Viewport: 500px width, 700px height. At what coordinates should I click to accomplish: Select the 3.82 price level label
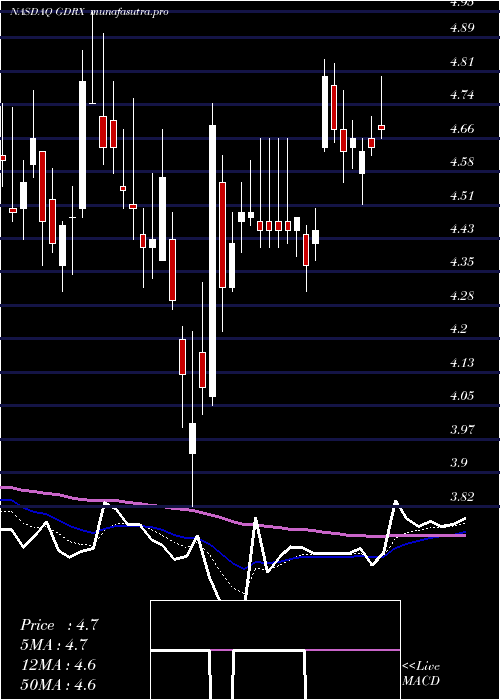pos(462,496)
